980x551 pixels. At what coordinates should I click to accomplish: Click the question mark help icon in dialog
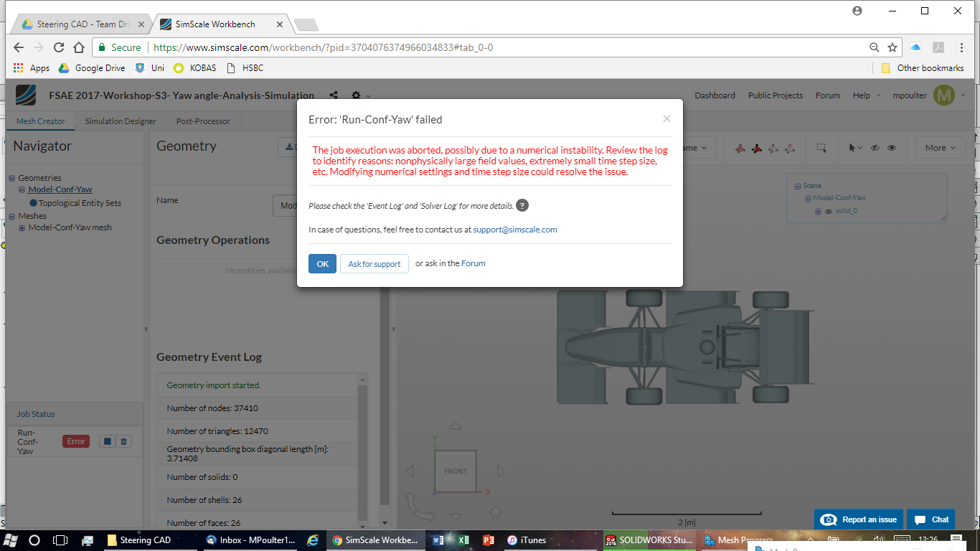pos(522,206)
